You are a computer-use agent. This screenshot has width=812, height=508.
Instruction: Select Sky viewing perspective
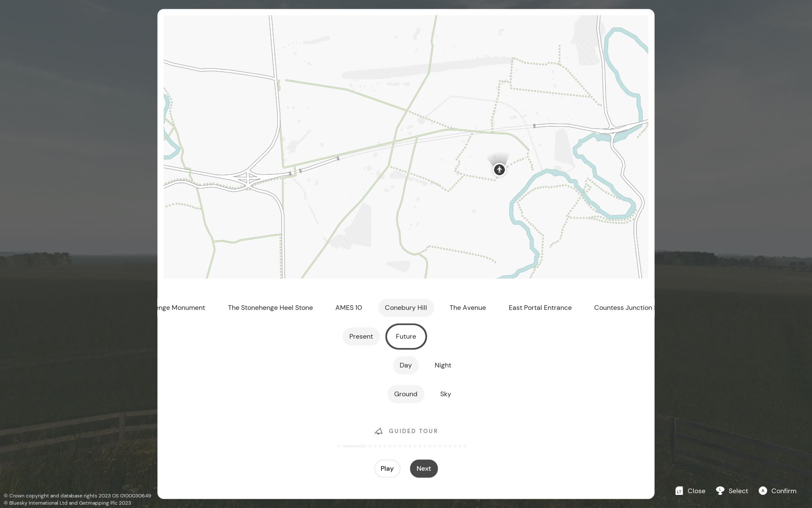pyautogui.click(x=445, y=394)
